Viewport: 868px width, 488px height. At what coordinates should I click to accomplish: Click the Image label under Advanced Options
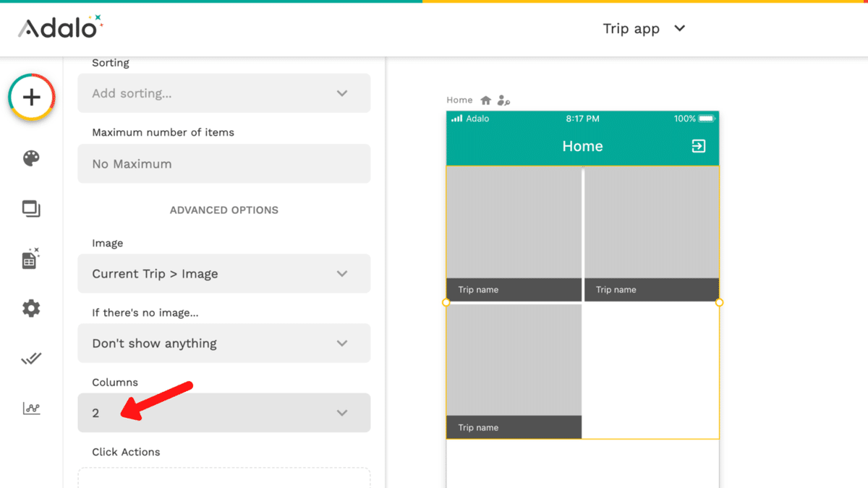(x=107, y=244)
